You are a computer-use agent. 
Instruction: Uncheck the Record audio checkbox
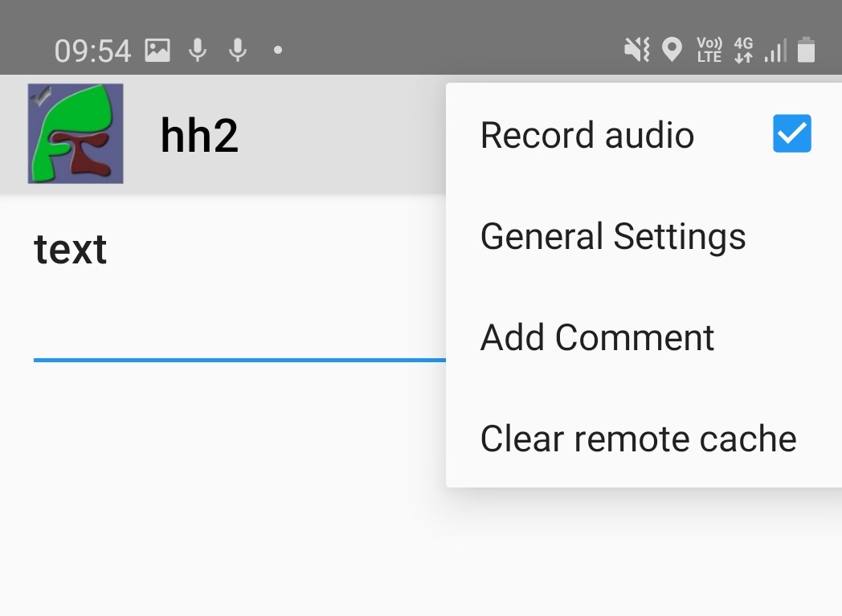pos(792,134)
